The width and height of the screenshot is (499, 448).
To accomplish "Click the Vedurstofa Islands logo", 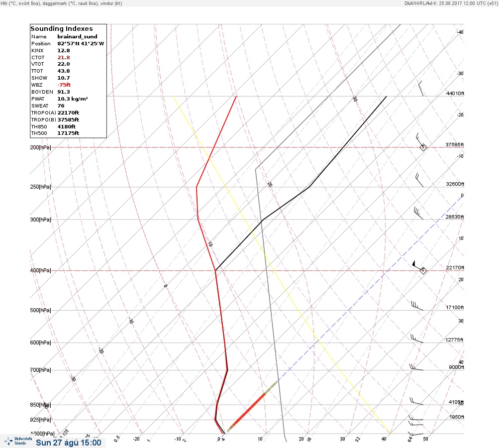I will (18, 441).
